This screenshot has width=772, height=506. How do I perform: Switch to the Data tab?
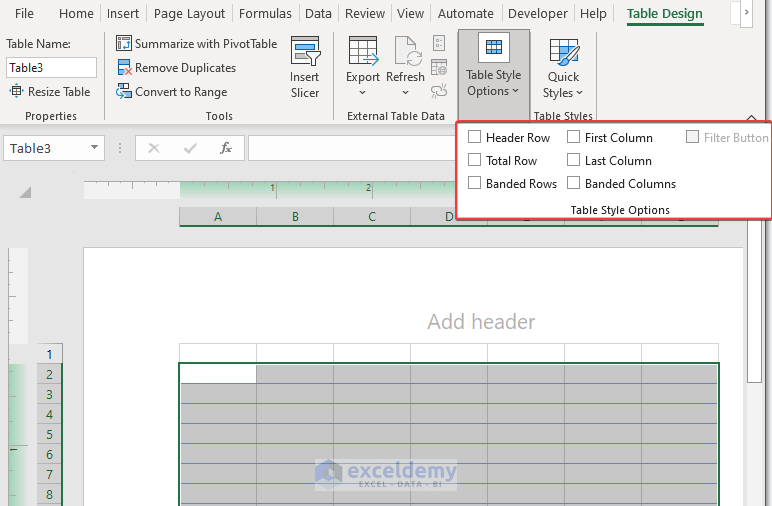pos(318,13)
